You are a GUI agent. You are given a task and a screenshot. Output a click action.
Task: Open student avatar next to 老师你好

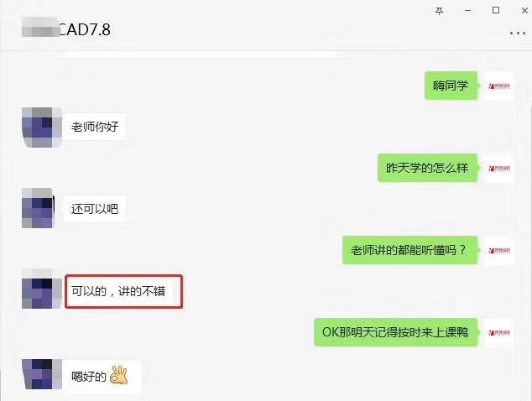pos(42,128)
